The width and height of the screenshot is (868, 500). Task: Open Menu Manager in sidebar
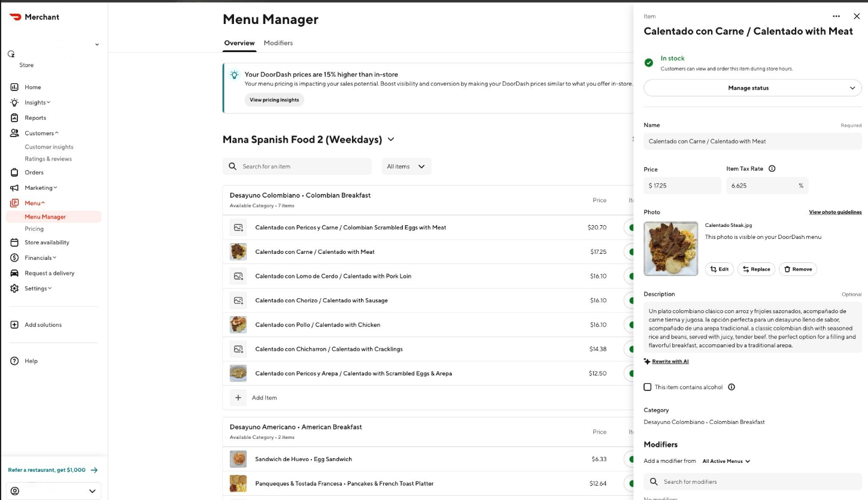pos(54,217)
